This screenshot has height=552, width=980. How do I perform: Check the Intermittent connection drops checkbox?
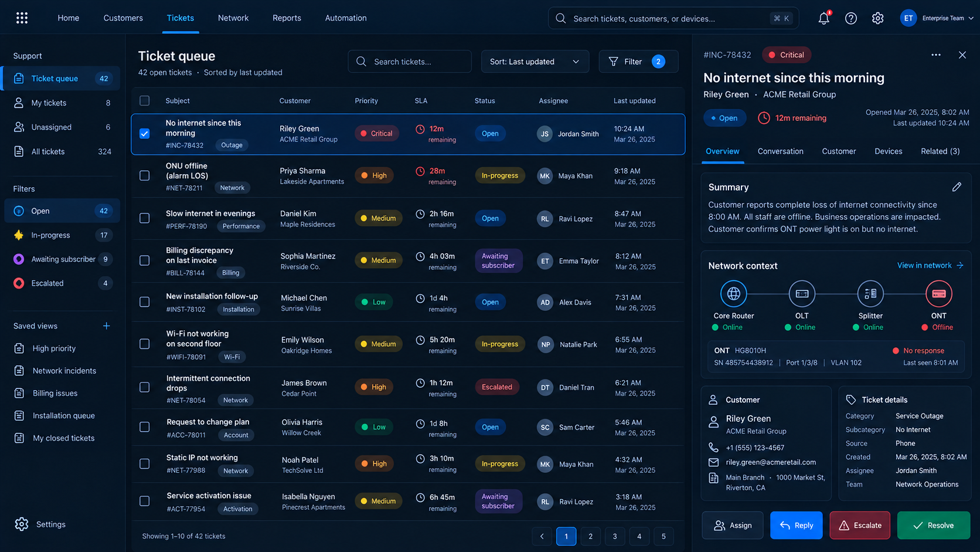click(x=145, y=387)
